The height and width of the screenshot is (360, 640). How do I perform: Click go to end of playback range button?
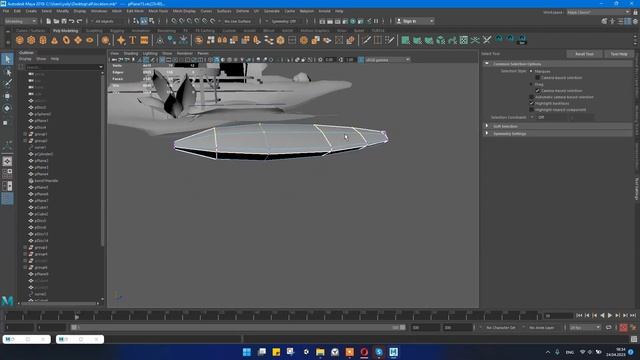(x=633, y=315)
